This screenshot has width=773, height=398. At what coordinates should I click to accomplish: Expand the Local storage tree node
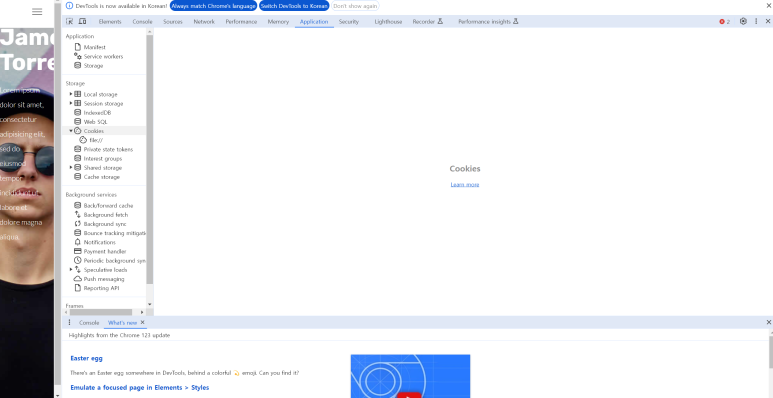click(71, 94)
